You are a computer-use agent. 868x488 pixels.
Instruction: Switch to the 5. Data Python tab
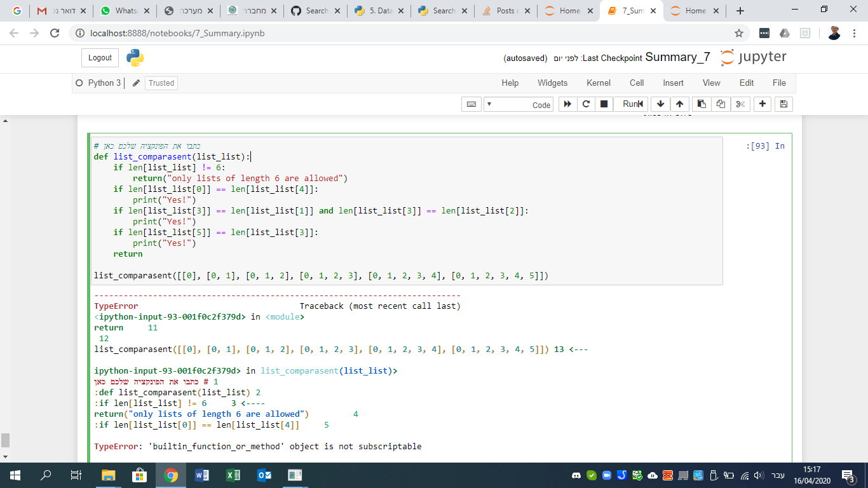coord(377,11)
